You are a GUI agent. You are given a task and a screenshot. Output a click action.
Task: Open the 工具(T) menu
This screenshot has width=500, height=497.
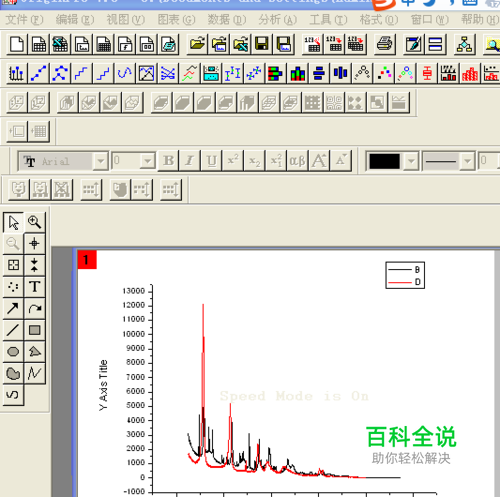328,20
